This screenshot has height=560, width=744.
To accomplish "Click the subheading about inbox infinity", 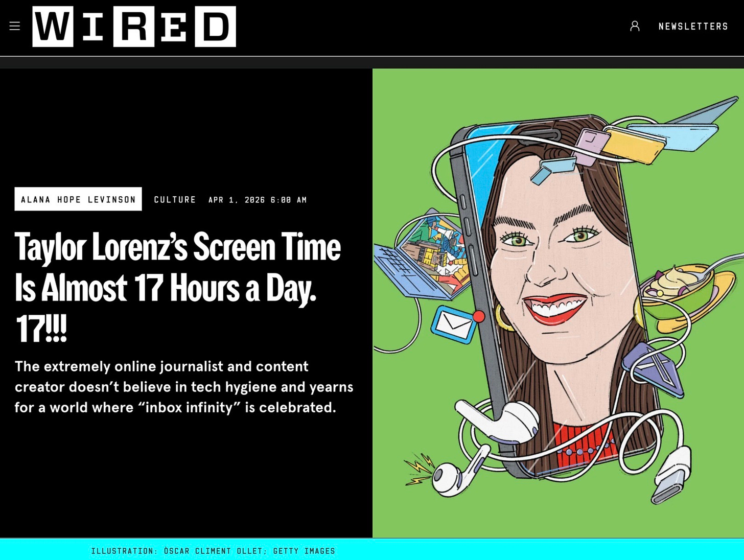I will [x=184, y=387].
